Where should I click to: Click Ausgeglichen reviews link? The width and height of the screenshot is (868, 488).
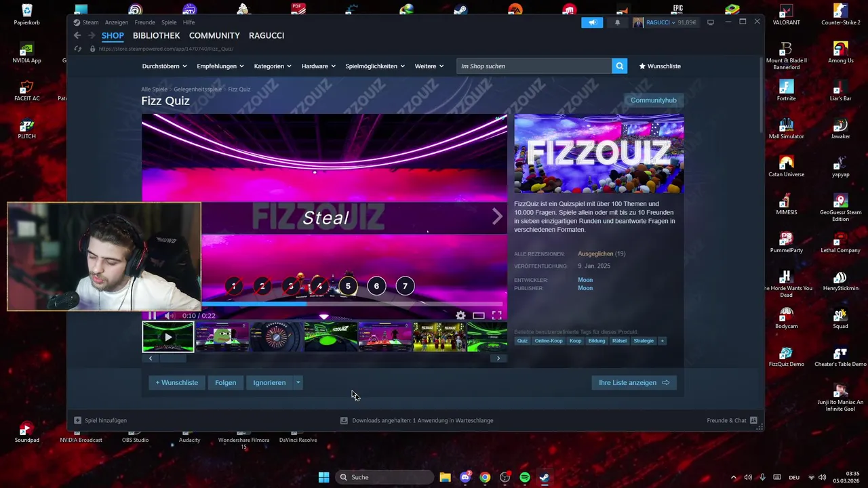[595, 253]
